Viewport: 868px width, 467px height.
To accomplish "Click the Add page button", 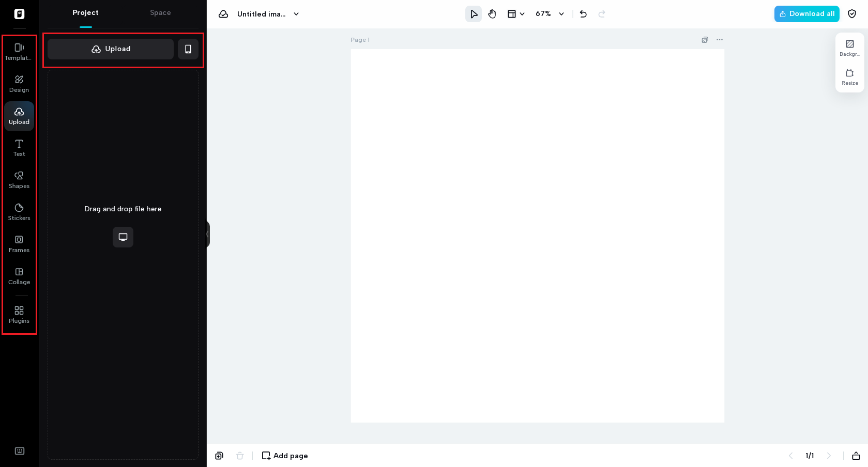I will [x=284, y=456].
